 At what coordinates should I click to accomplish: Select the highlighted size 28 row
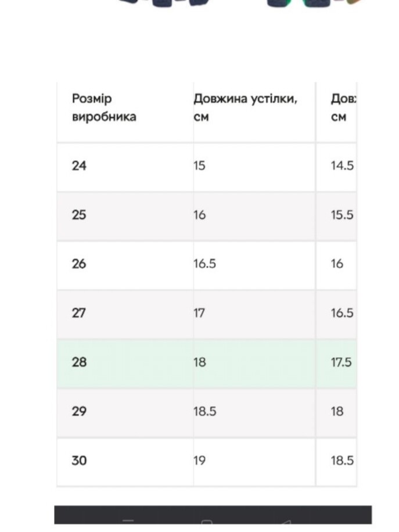click(x=207, y=363)
